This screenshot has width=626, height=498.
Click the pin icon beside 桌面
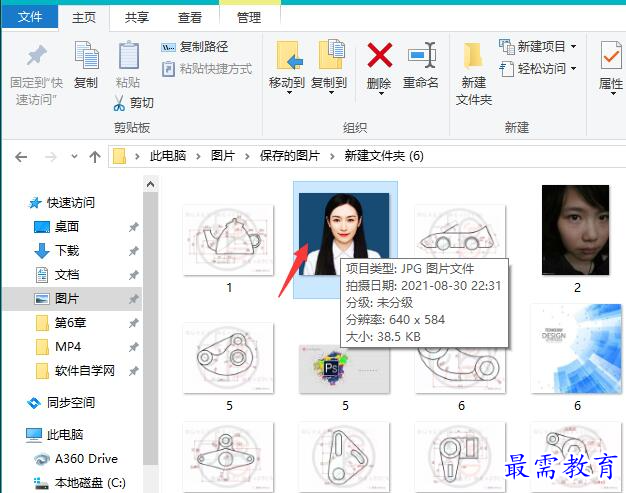pos(133,227)
